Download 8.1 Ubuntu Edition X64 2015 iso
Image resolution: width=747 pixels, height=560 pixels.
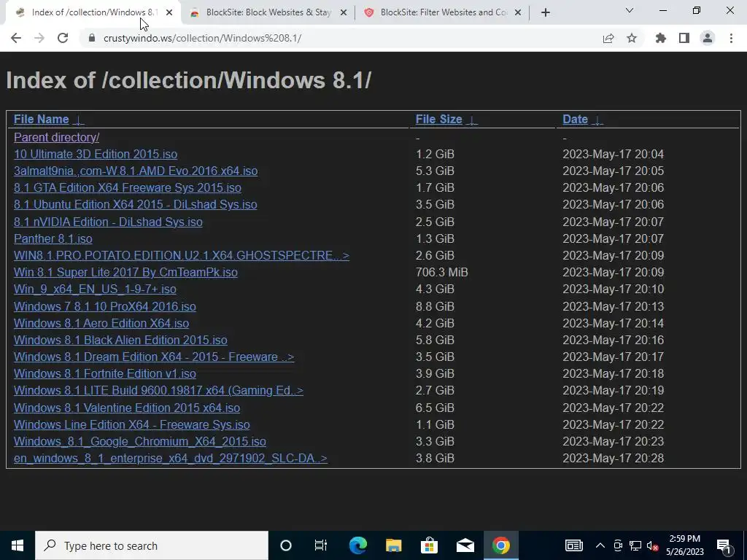pos(135,204)
